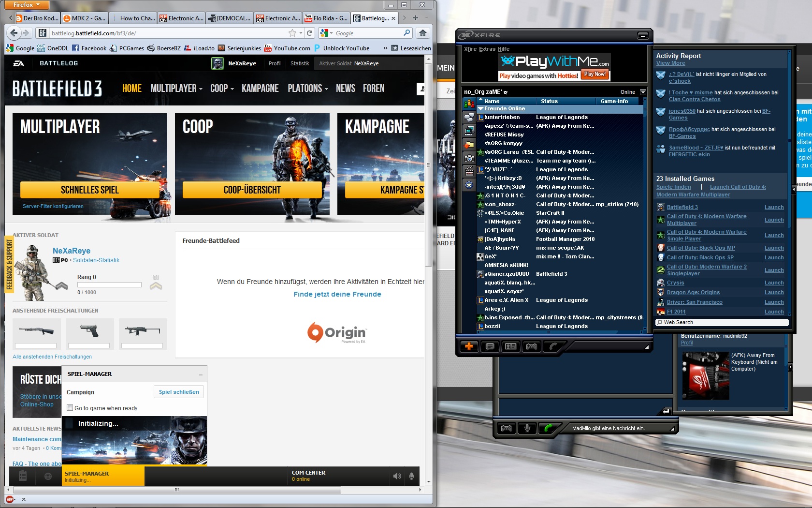812x508 pixels.
Task: Click Battlelog microphone icon in bottom bar
Action: (411, 476)
